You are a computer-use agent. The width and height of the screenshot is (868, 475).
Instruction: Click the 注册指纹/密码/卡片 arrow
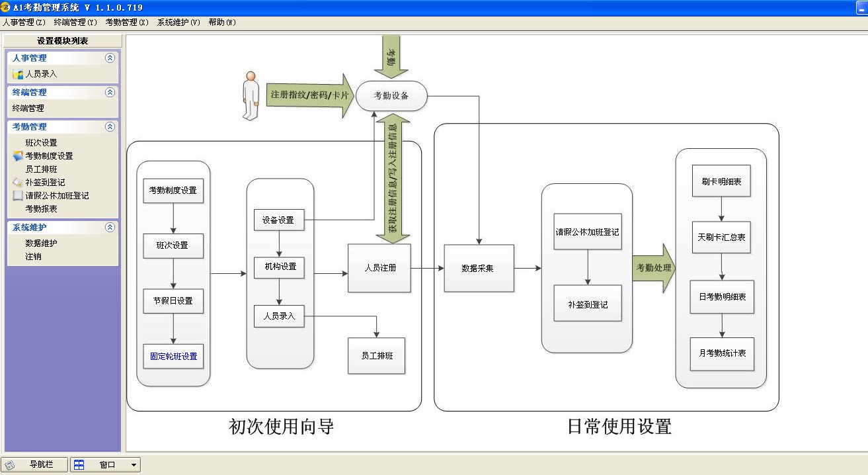tap(309, 95)
